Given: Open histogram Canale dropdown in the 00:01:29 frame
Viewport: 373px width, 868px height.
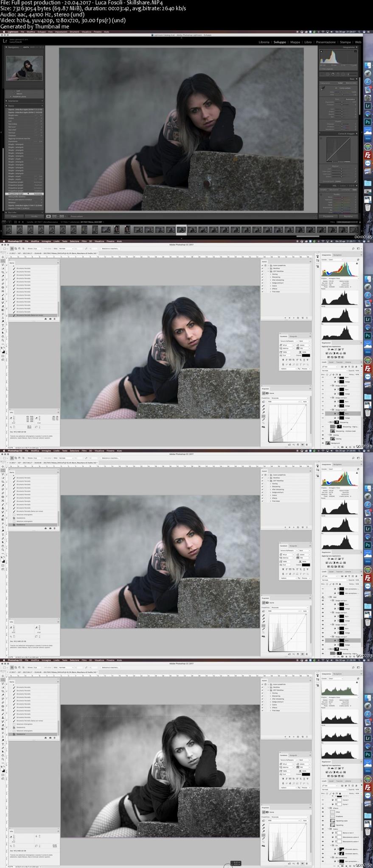Looking at the screenshot, I should pyautogui.click(x=336, y=260).
